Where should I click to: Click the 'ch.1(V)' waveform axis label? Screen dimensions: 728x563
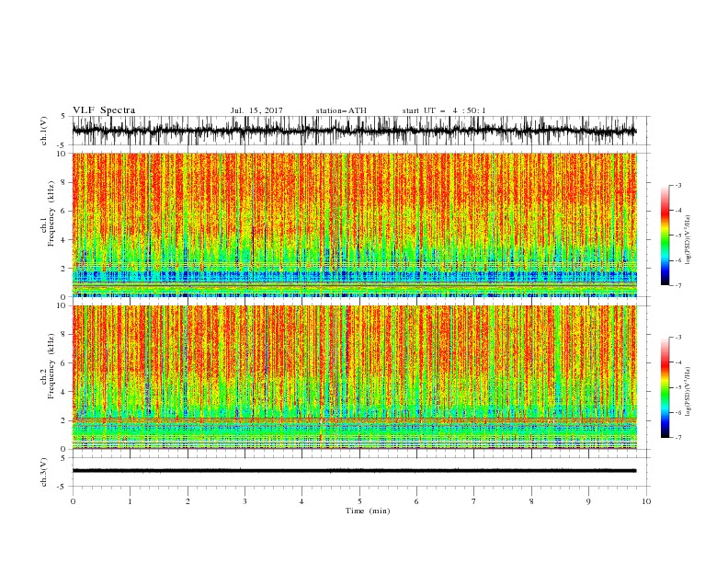pos(44,131)
